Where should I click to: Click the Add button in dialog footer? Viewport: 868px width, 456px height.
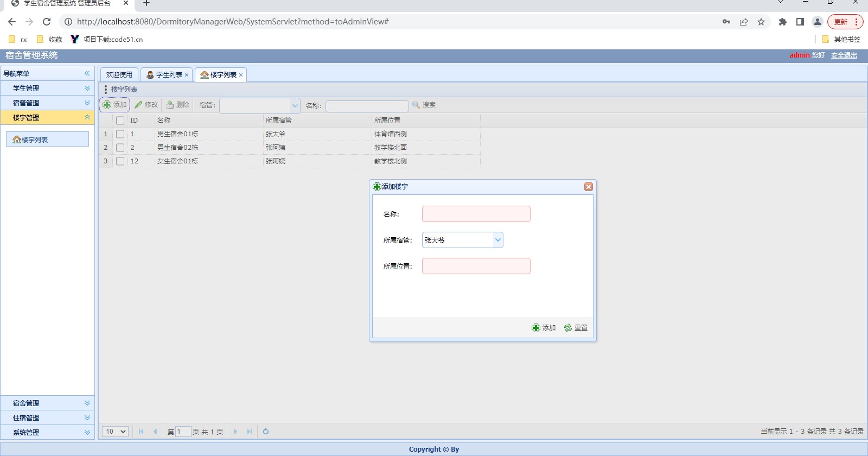click(x=544, y=328)
